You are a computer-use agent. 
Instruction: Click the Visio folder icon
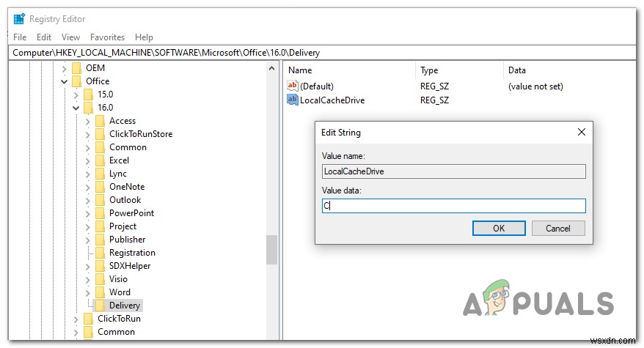click(100, 279)
